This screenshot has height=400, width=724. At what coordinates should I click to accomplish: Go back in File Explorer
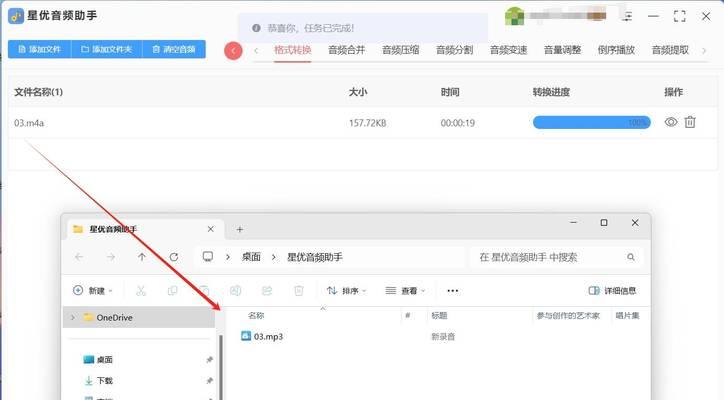(79, 257)
